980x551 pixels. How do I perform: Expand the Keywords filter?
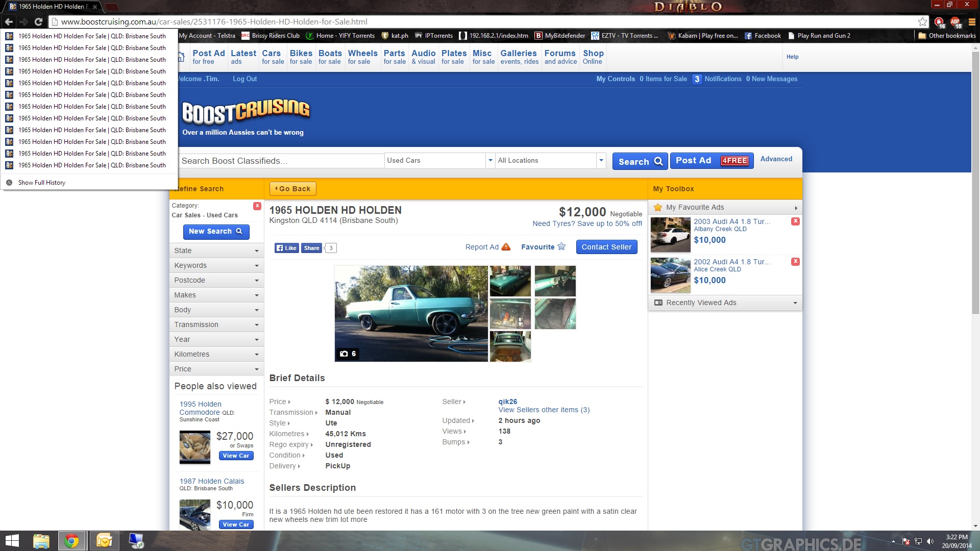pyautogui.click(x=216, y=265)
